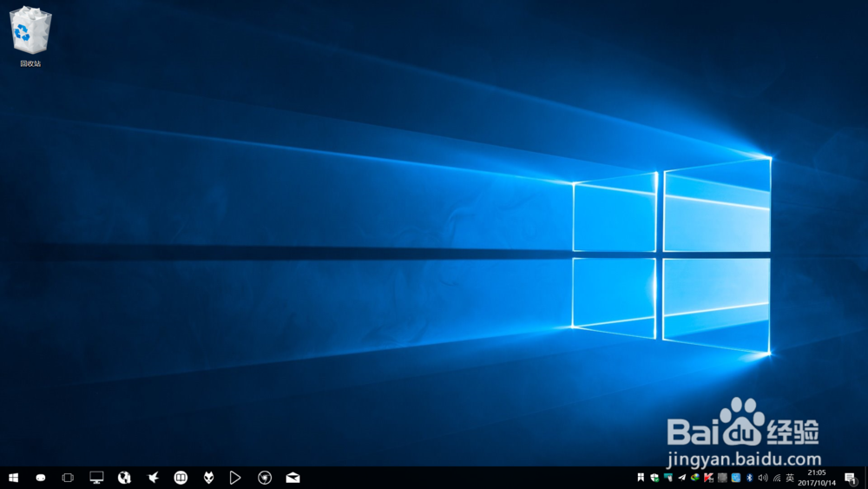Open the Wi-Fi network tray icon

pos(777,478)
